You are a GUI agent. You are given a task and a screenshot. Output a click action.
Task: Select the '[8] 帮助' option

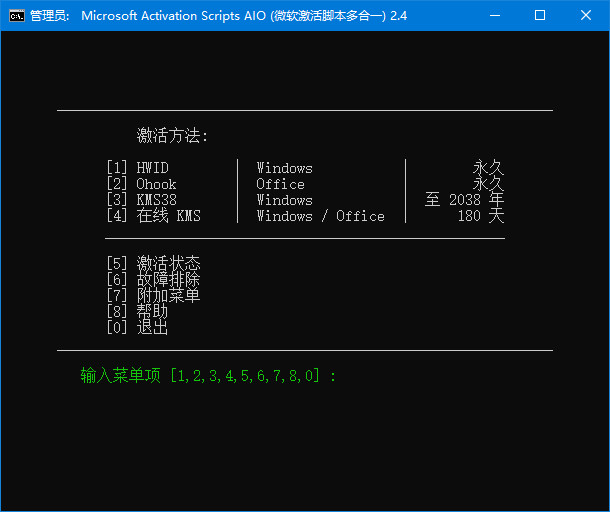click(x=138, y=311)
